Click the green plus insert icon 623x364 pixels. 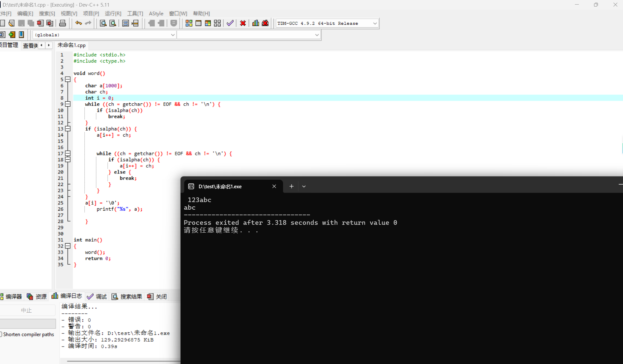(x=12, y=35)
